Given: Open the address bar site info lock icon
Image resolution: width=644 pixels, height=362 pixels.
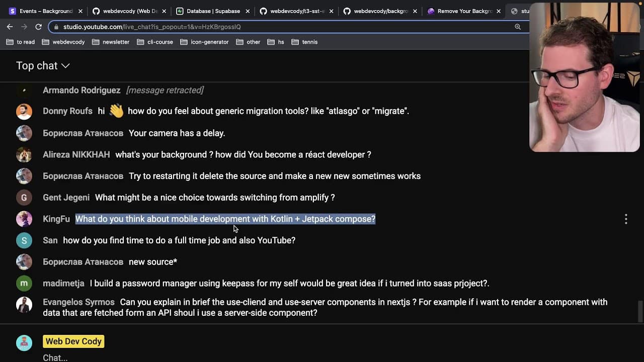Looking at the screenshot, I should click(57, 27).
